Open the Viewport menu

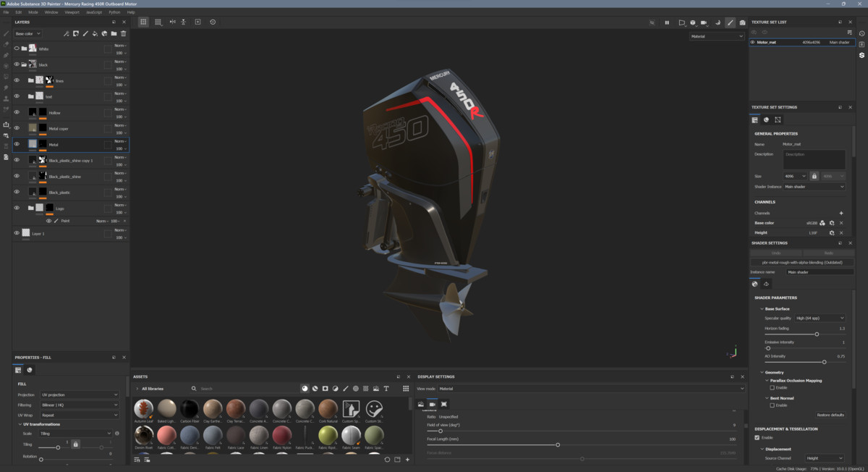pos(72,12)
